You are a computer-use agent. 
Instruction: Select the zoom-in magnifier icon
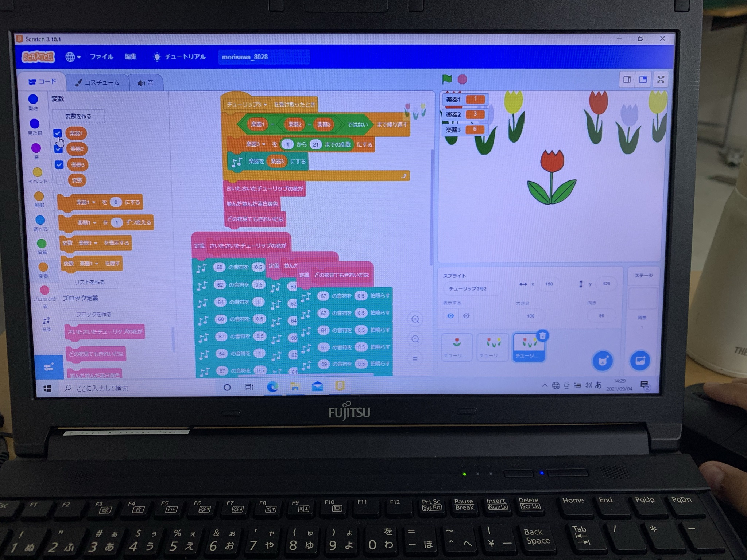click(x=417, y=321)
